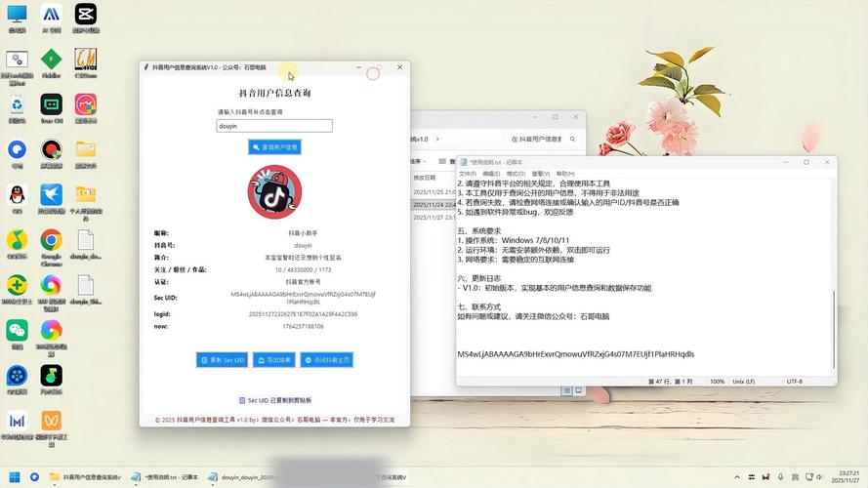Image resolution: width=868 pixels, height=488 pixels.
Task: Open the Google Chrome desktop icon
Action: coord(51,240)
